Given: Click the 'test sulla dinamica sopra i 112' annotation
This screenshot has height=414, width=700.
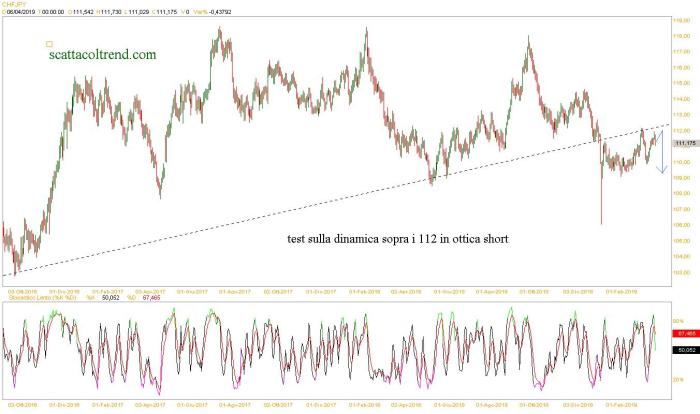Looking at the screenshot, I should point(398,239).
